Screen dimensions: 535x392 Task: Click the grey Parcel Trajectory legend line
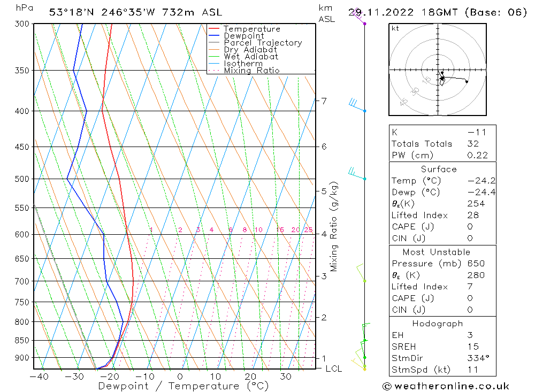214,43
